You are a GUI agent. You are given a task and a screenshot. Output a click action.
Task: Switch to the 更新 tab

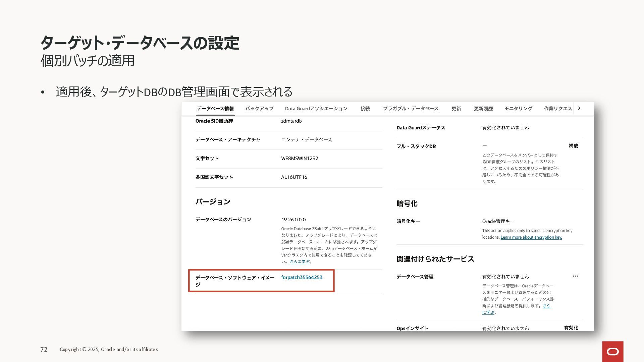456,109
